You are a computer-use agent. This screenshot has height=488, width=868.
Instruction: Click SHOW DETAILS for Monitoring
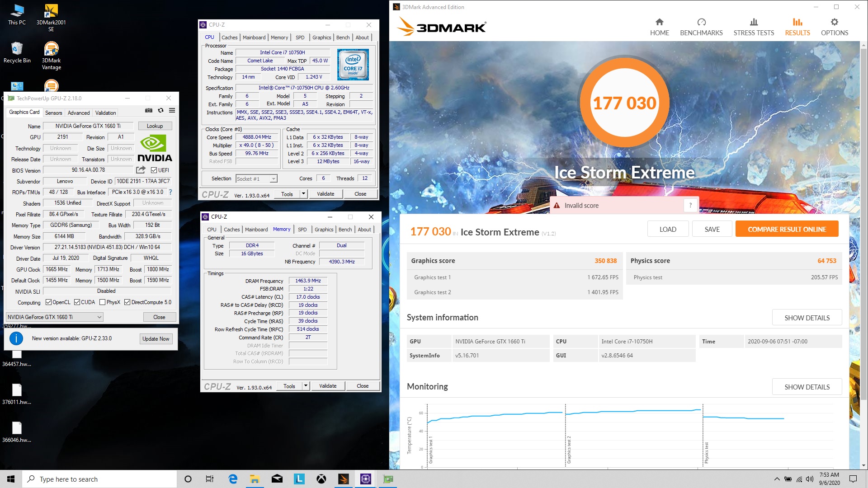(807, 387)
